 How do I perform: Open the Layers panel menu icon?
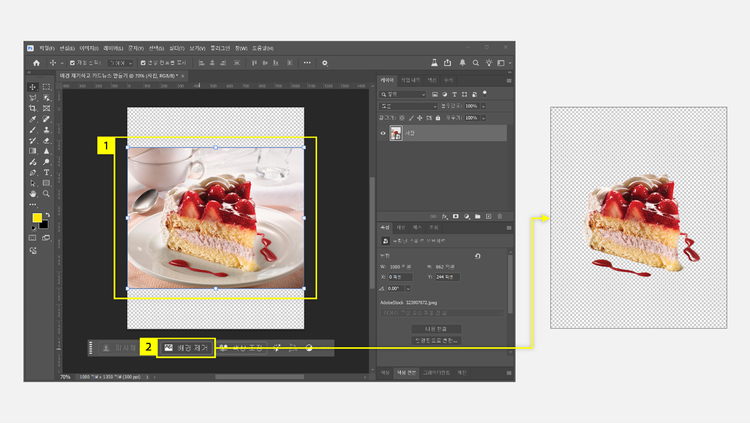tap(509, 80)
